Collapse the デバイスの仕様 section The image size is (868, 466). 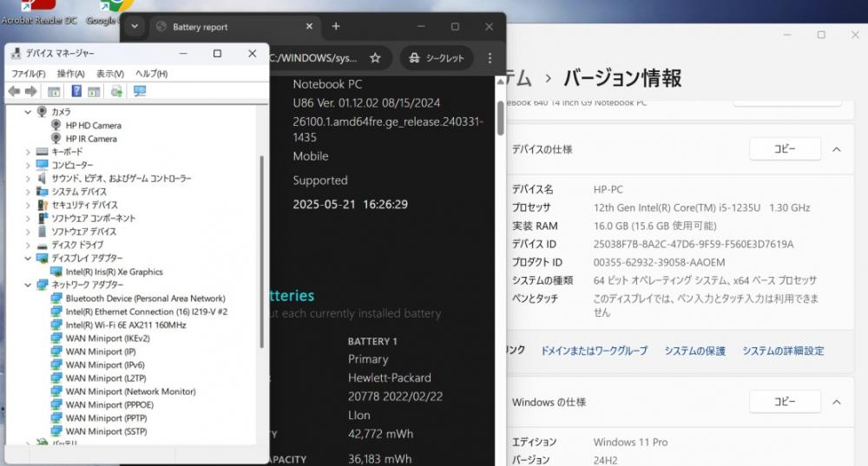[837, 149]
